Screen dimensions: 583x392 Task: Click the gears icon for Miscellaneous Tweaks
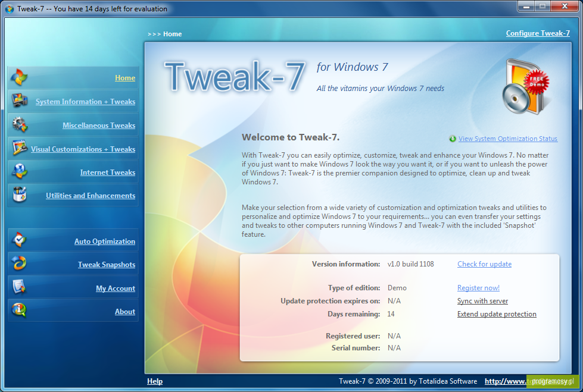pyautogui.click(x=20, y=124)
